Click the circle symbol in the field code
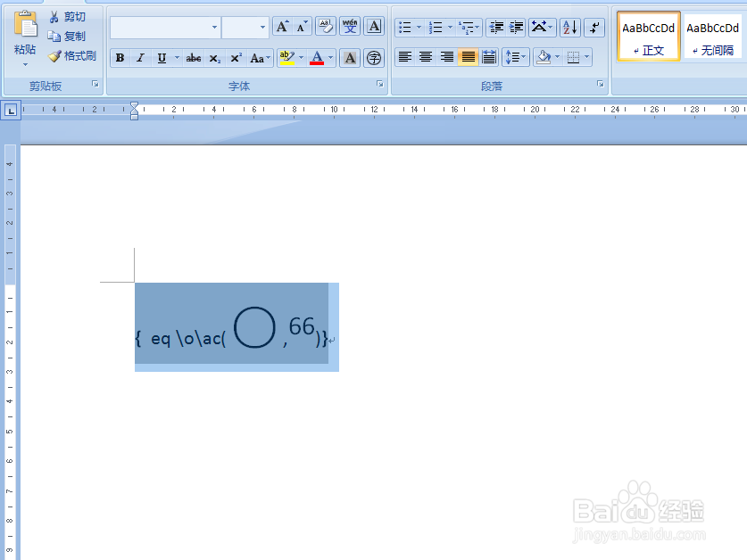Screen dimensions: 747x560 (x=254, y=327)
